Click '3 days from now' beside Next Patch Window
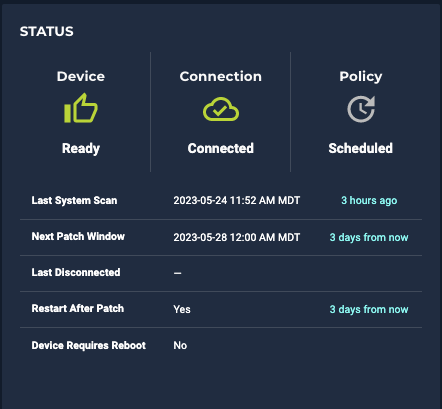442x409 pixels. [x=369, y=237]
